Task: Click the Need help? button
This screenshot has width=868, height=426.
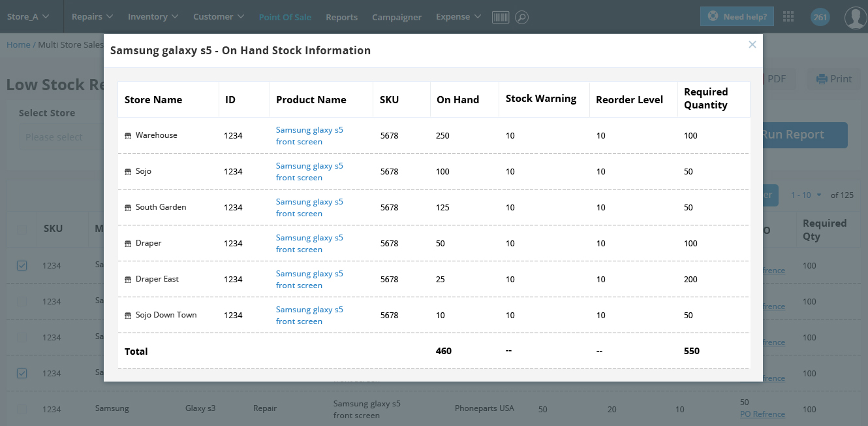Action: point(737,17)
